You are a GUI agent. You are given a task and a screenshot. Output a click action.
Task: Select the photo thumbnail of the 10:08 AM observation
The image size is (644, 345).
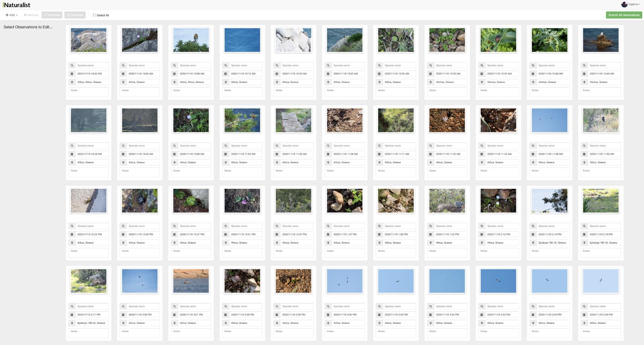191,40
